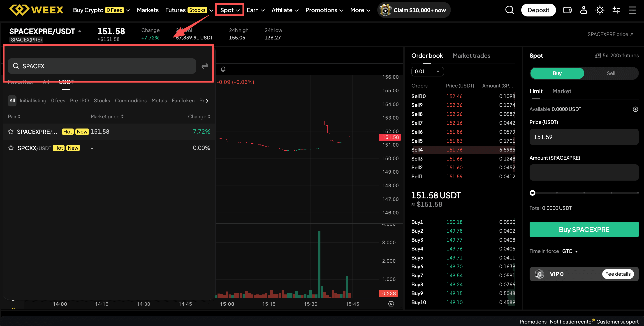Select Pre-IPO category filter
644x326 pixels.
click(79, 100)
